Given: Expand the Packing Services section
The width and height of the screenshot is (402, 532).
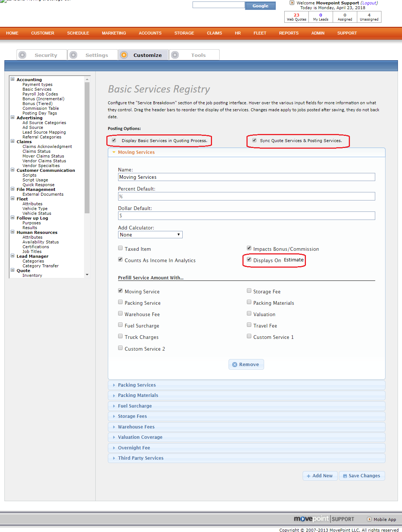Looking at the screenshot, I should click(137, 385).
